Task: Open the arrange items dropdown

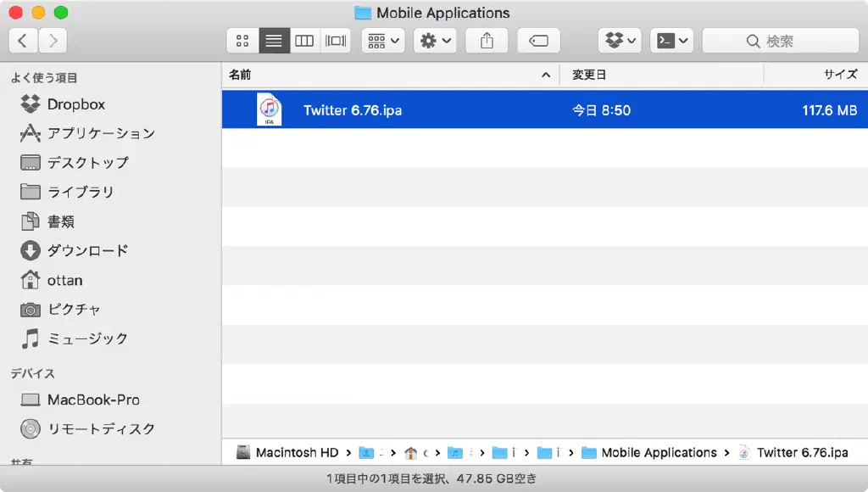Action: [383, 41]
